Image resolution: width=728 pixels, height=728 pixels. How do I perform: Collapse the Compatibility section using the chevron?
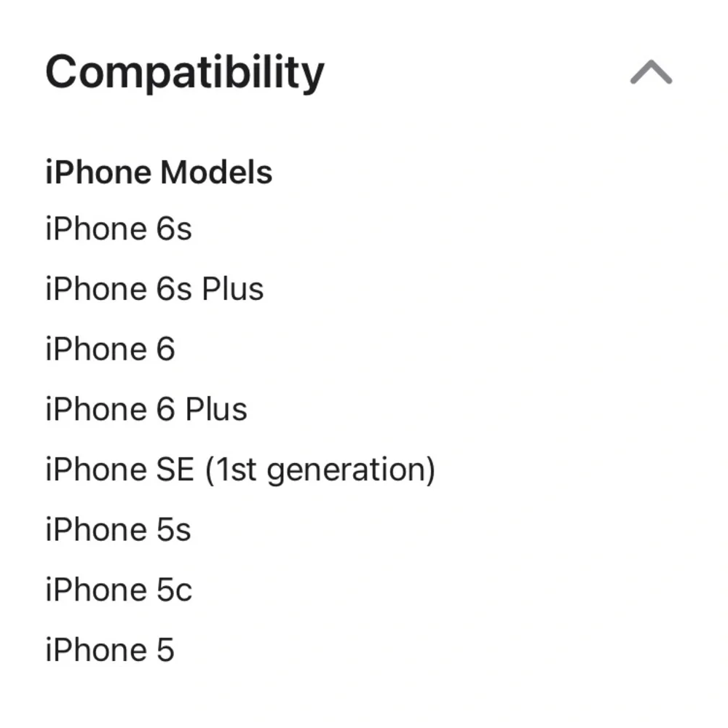tap(651, 72)
